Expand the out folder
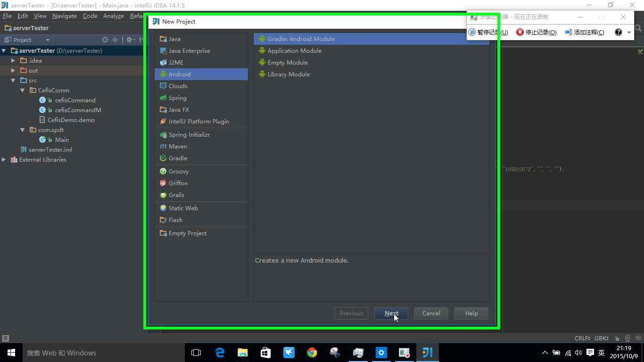644x362 pixels. 13,70
